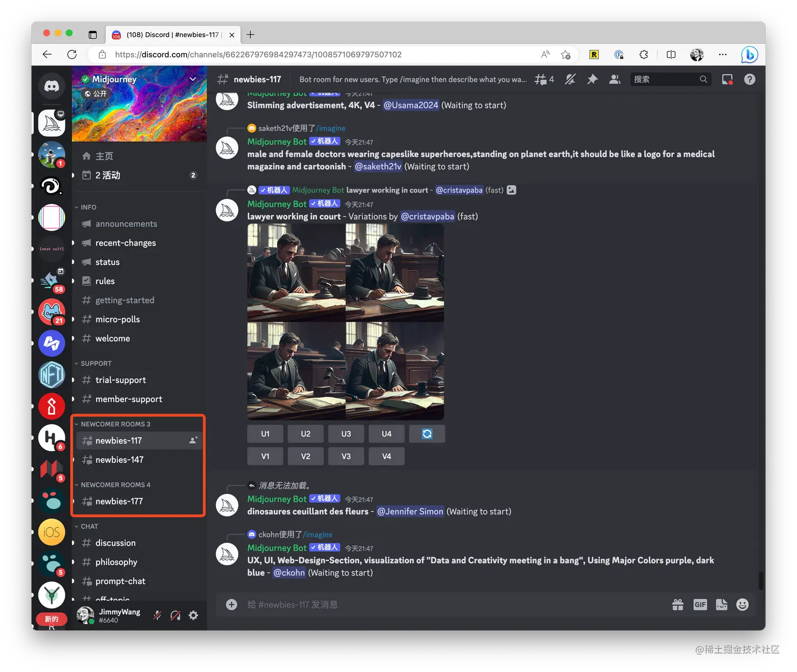797x672 pixels.
Task: Click the plus attachment icon in message bar
Action: tap(231, 605)
